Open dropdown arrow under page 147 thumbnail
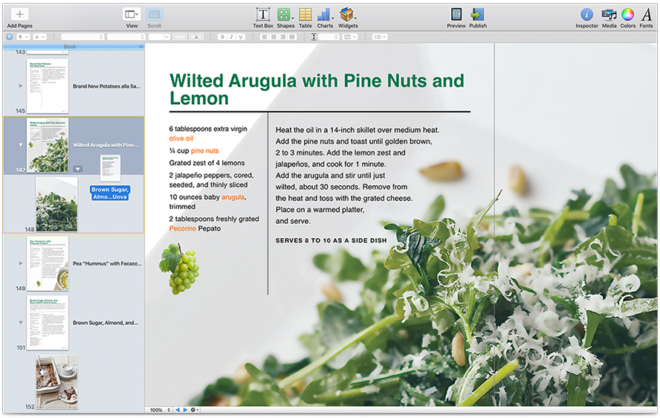 point(78,169)
